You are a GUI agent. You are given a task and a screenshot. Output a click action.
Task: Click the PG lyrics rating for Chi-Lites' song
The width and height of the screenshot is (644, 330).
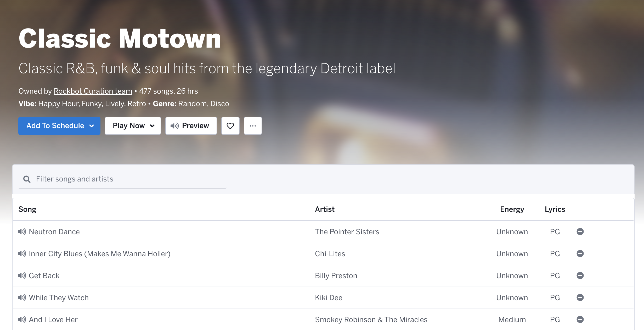(555, 254)
